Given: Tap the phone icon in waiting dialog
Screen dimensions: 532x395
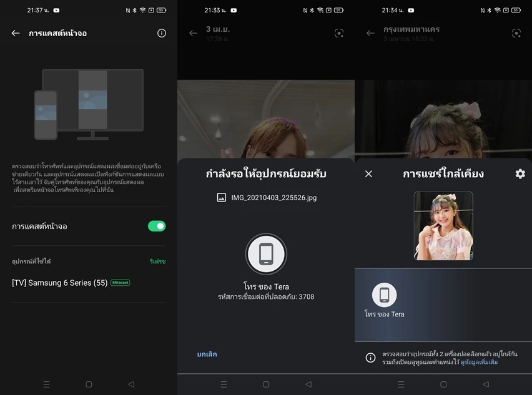Looking at the screenshot, I should 266,254.
